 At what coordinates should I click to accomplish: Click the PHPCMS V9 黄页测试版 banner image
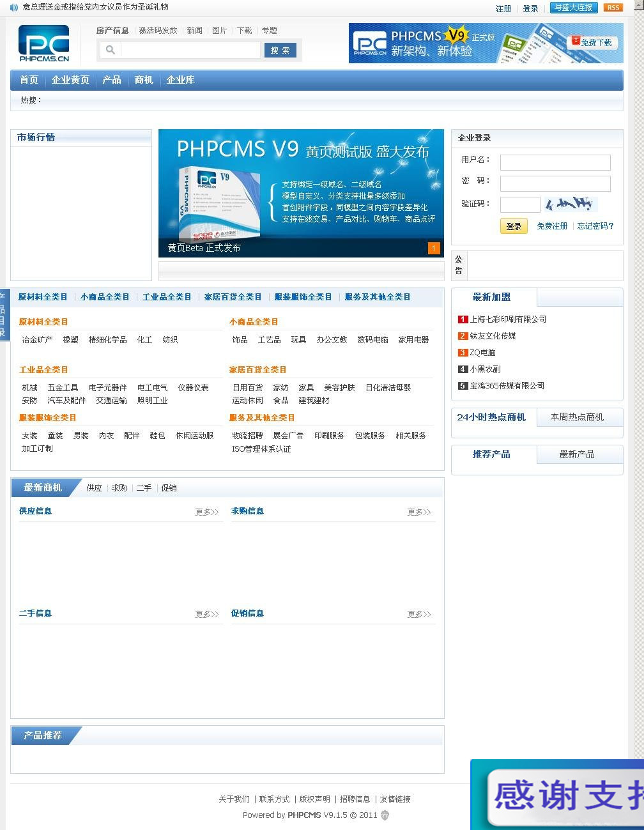[x=301, y=193]
